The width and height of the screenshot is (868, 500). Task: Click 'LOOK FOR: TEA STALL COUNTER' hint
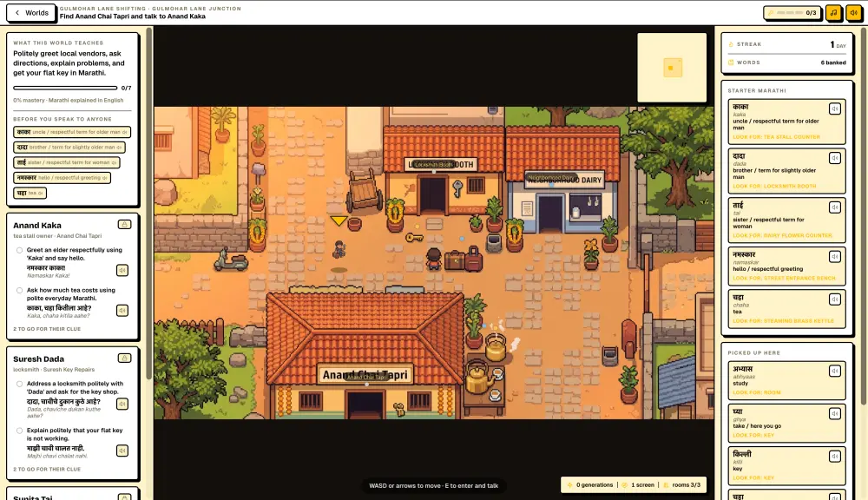[776, 137]
